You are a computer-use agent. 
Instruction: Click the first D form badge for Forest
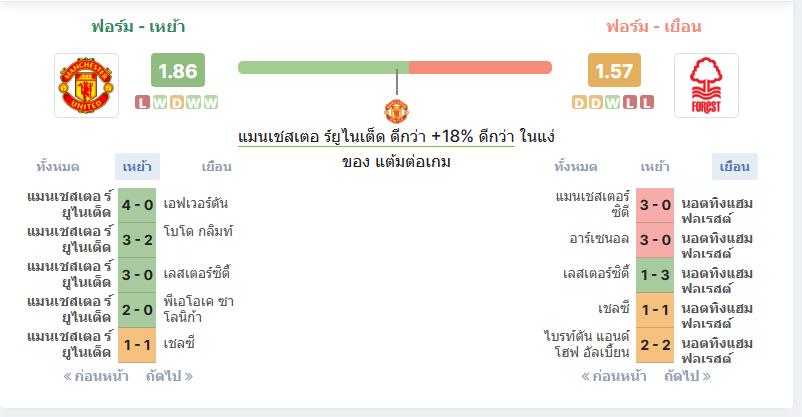[579, 102]
